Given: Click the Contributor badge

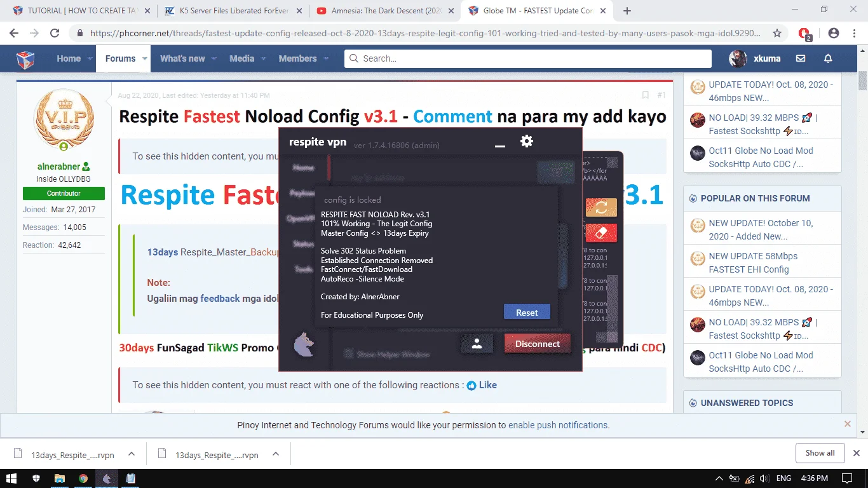Looking at the screenshot, I should (64, 193).
